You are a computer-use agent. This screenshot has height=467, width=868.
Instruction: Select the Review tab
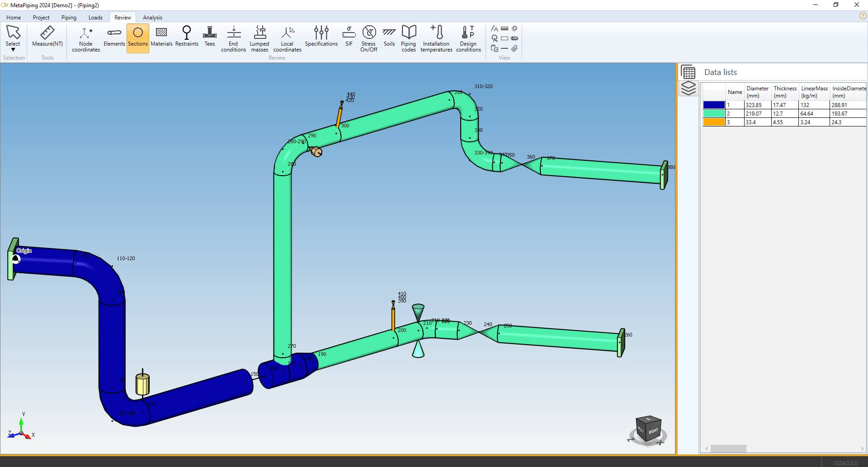tap(123, 18)
